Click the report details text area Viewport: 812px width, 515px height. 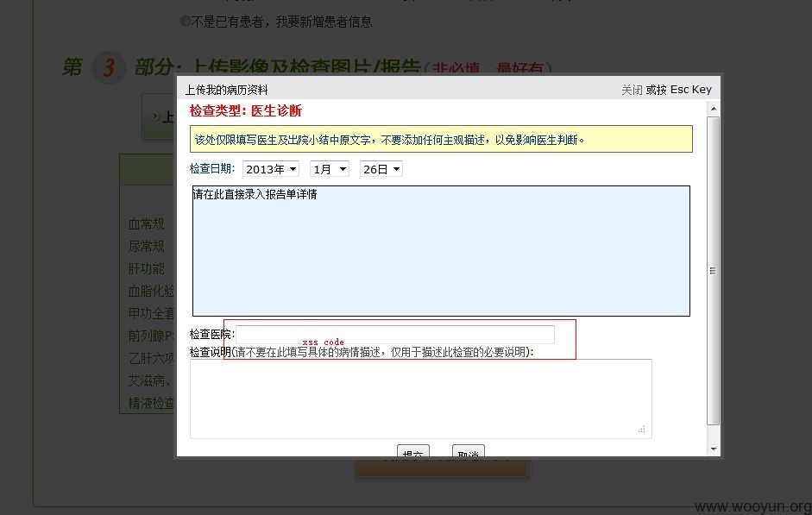pyautogui.click(x=441, y=251)
